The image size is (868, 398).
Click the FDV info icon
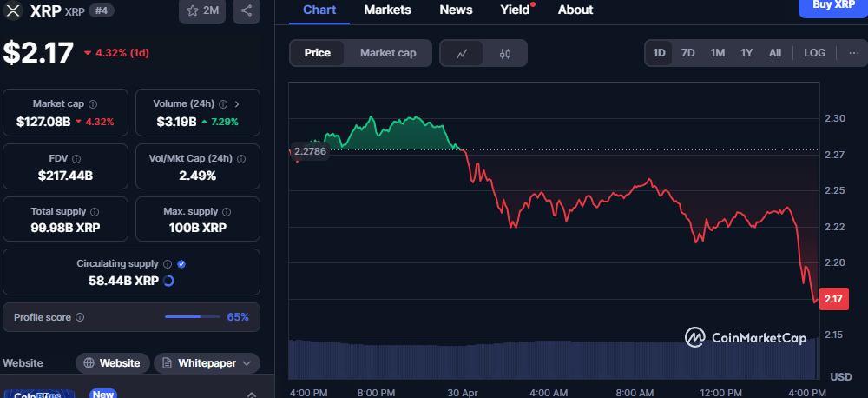tap(76, 158)
